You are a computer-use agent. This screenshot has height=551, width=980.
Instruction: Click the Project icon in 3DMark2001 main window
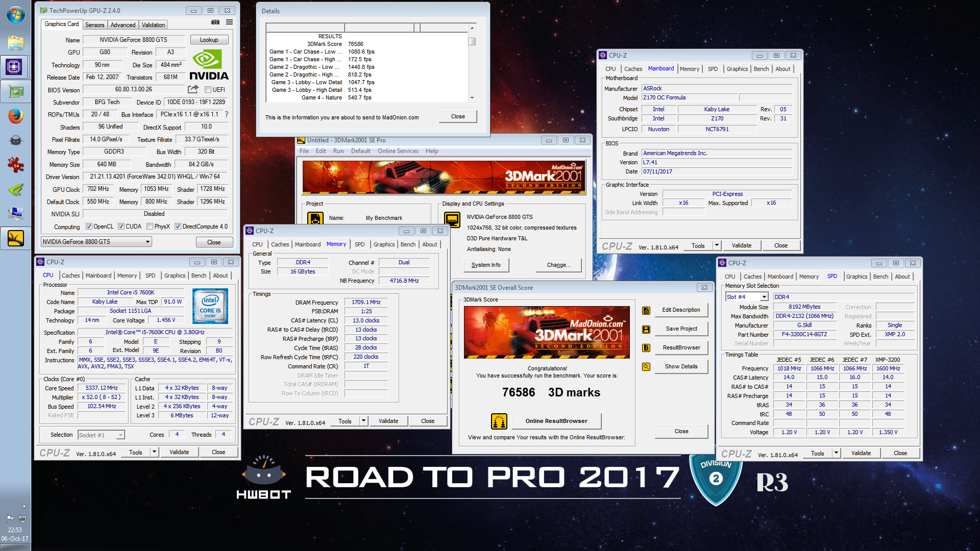click(x=315, y=218)
